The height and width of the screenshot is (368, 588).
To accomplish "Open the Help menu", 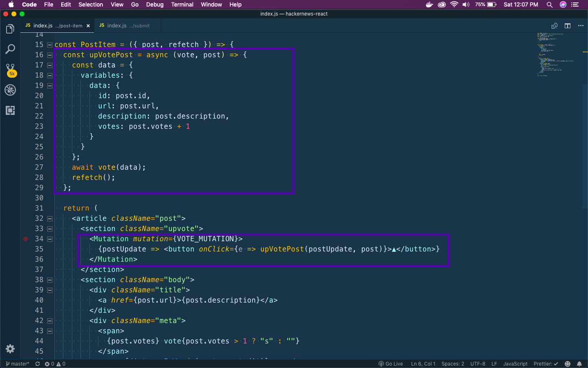I will click(235, 4).
